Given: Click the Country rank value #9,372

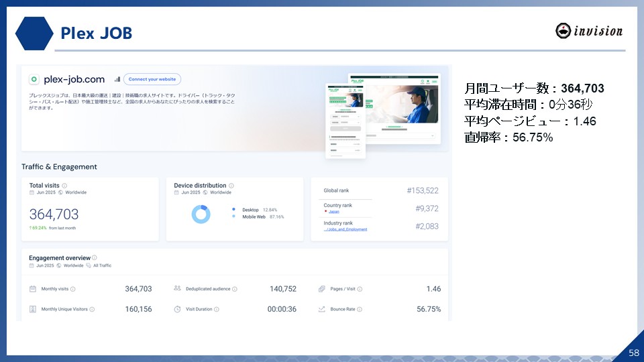Looking at the screenshot, I should tap(427, 208).
